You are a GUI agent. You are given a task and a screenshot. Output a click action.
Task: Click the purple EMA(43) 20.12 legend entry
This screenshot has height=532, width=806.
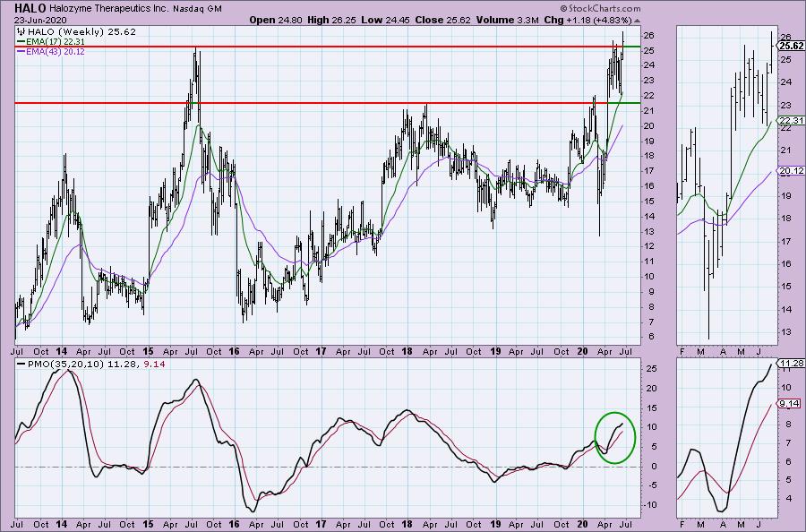(x=51, y=51)
